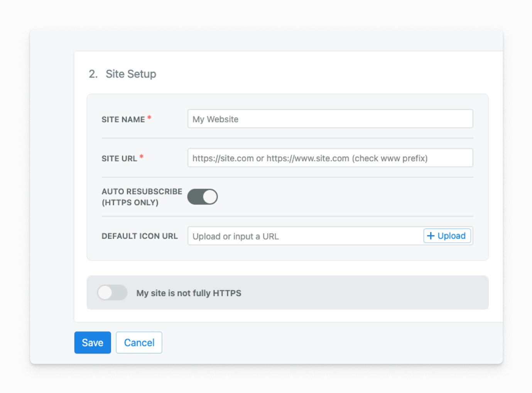Open the Upload icon button
Image resolution: width=532 pixels, height=393 pixels.
447,236
